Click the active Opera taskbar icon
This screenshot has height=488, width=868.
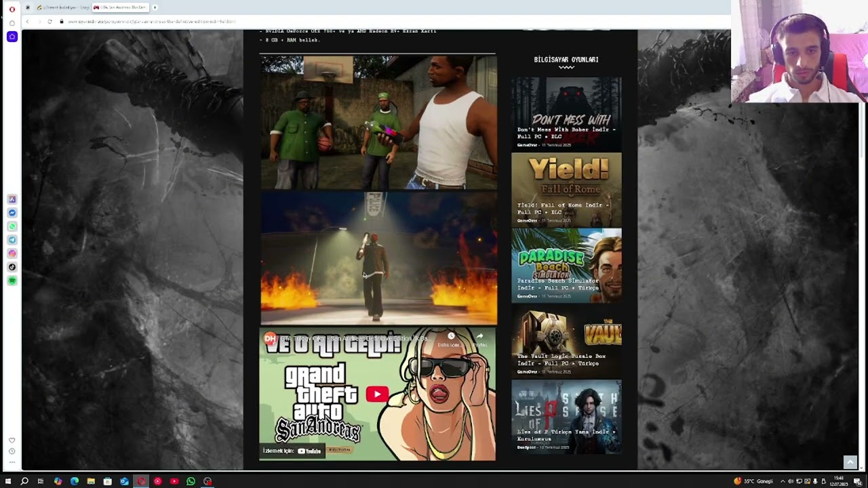click(141, 481)
